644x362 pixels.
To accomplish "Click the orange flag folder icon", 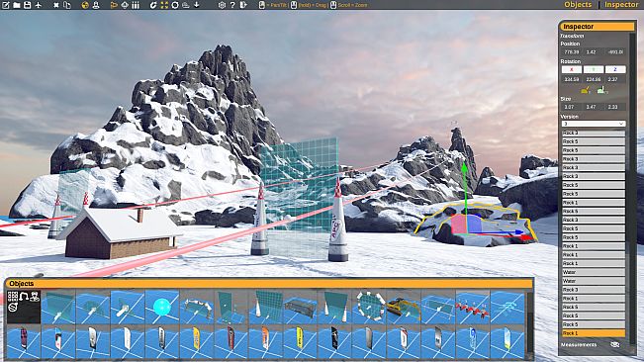I will 114,5.
